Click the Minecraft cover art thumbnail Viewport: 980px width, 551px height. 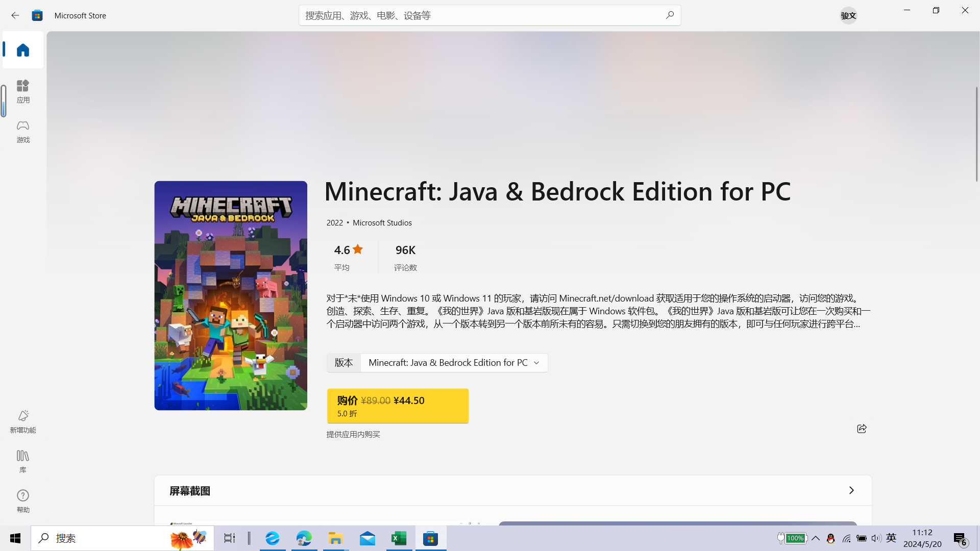coord(231,295)
